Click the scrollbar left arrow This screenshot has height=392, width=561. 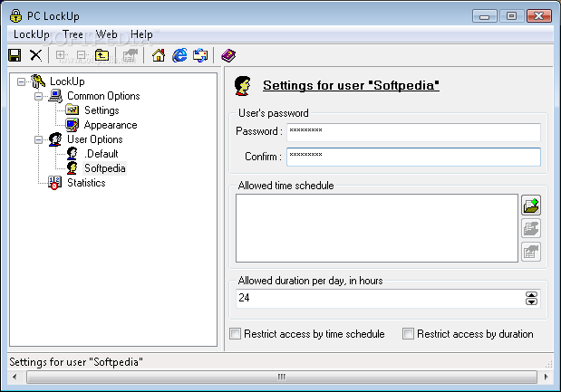pos(15,377)
